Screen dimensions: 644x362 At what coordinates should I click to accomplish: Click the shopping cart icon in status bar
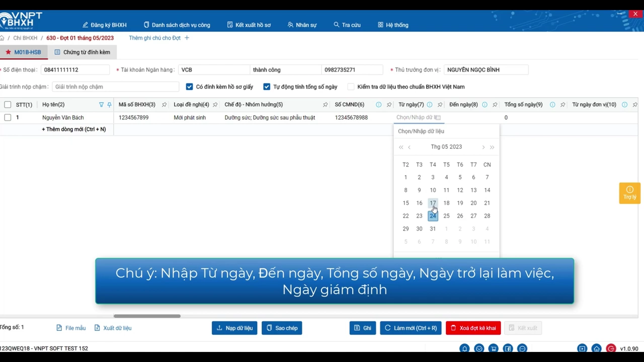point(494,348)
